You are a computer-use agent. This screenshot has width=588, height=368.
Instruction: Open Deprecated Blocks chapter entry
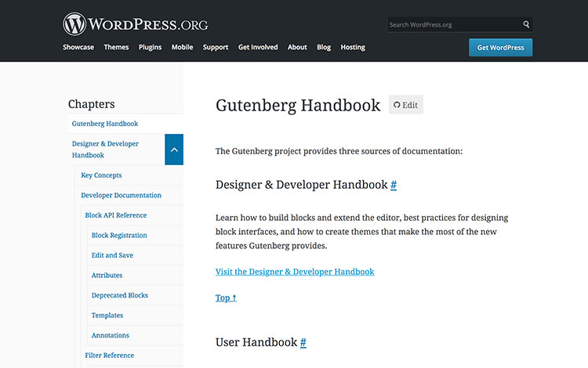click(120, 295)
